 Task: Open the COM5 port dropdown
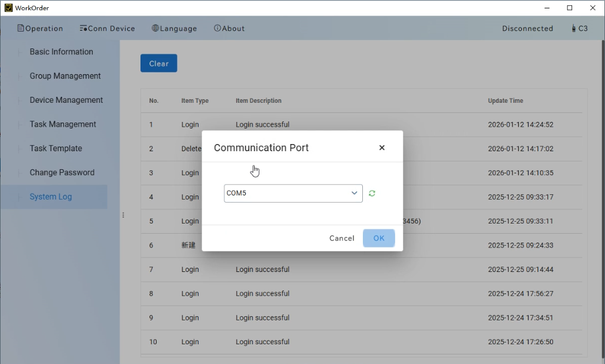293,193
